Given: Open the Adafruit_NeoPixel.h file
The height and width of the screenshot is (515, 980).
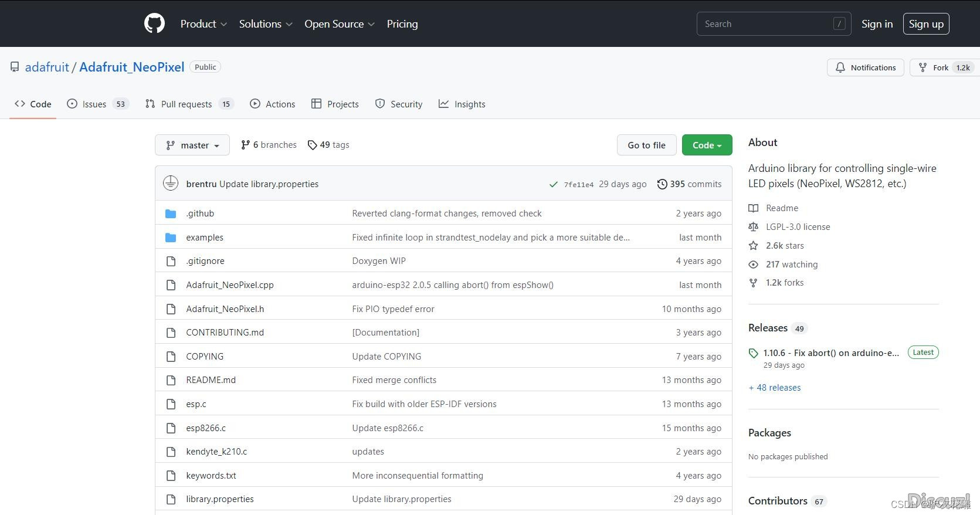Looking at the screenshot, I should tap(225, 309).
